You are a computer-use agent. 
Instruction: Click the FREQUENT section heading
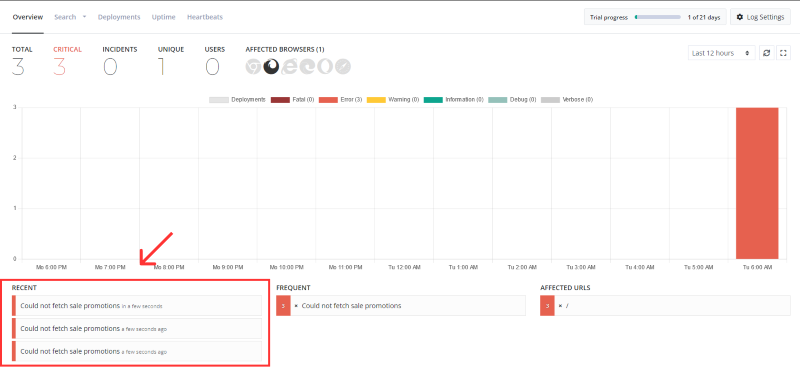click(293, 288)
